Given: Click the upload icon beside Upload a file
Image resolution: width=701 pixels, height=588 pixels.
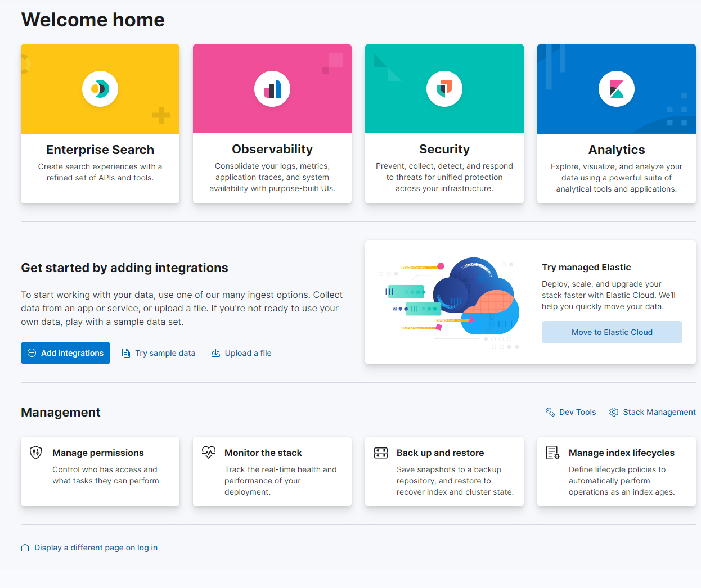Looking at the screenshot, I should click(215, 353).
